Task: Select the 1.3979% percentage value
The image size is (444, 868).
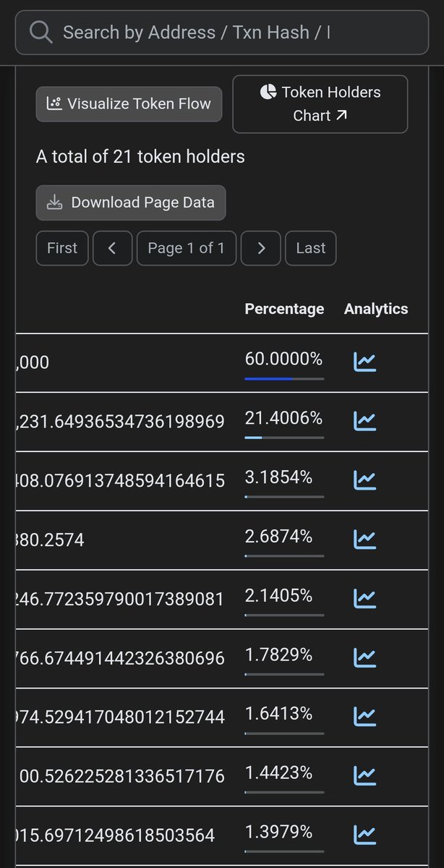Action: pyautogui.click(x=278, y=833)
